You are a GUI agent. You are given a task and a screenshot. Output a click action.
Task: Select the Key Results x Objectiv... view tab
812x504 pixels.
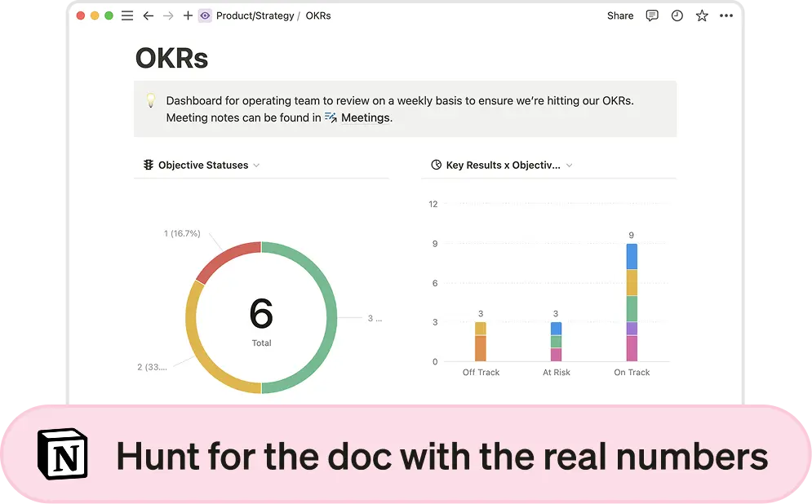(x=501, y=165)
